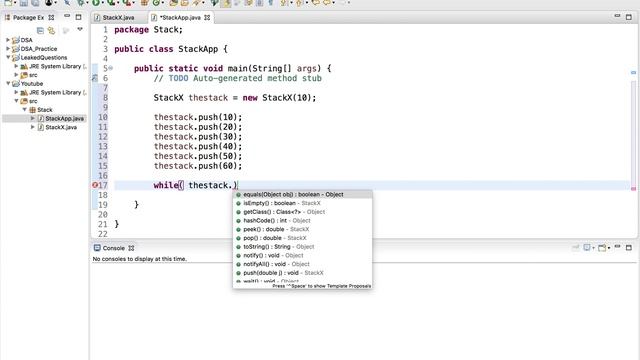This screenshot has height=360, width=640.
Task: Click the Debug bug icon in toolbar
Action: 81,2
